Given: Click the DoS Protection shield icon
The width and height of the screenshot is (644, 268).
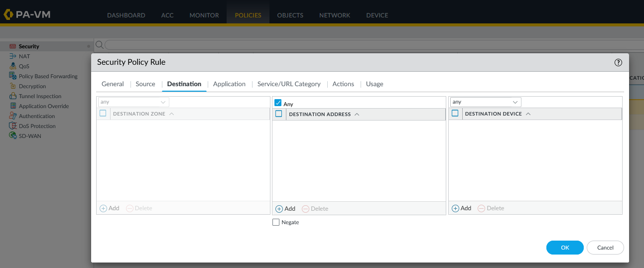Looking at the screenshot, I should click(x=13, y=126).
